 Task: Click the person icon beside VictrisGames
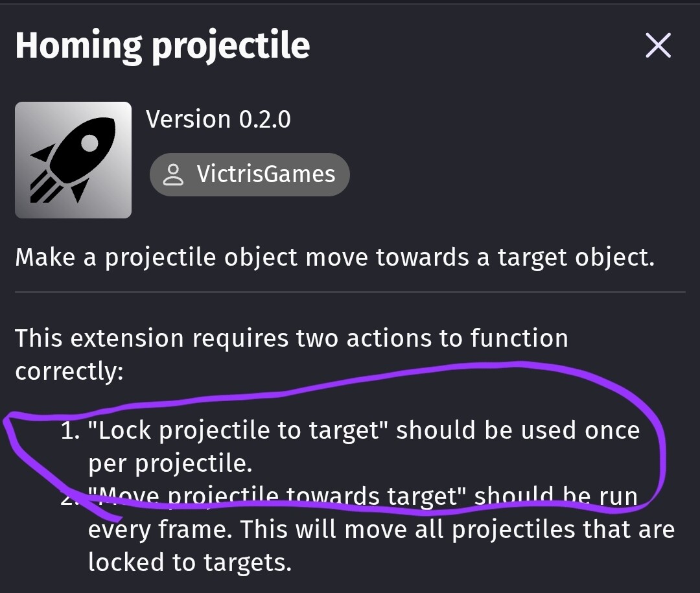pyautogui.click(x=173, y=174)
